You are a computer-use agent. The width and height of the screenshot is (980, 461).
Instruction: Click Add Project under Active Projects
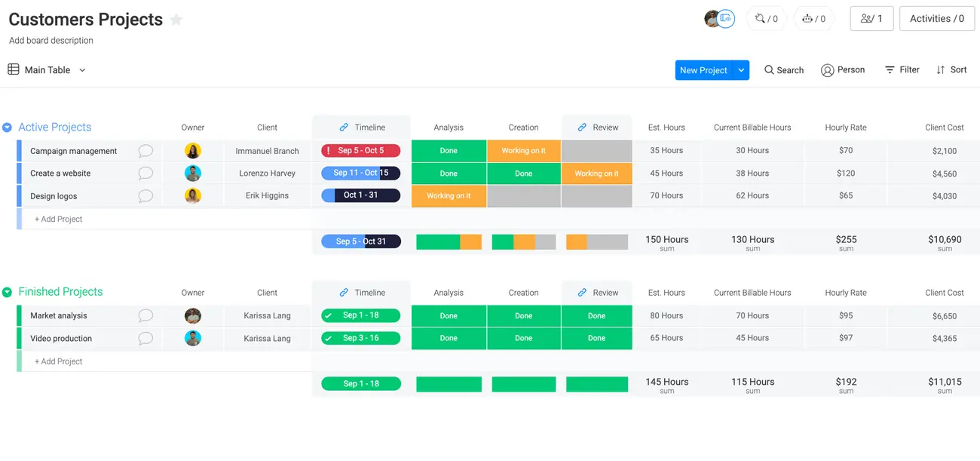pyautogui.click(x=59, y=219)
